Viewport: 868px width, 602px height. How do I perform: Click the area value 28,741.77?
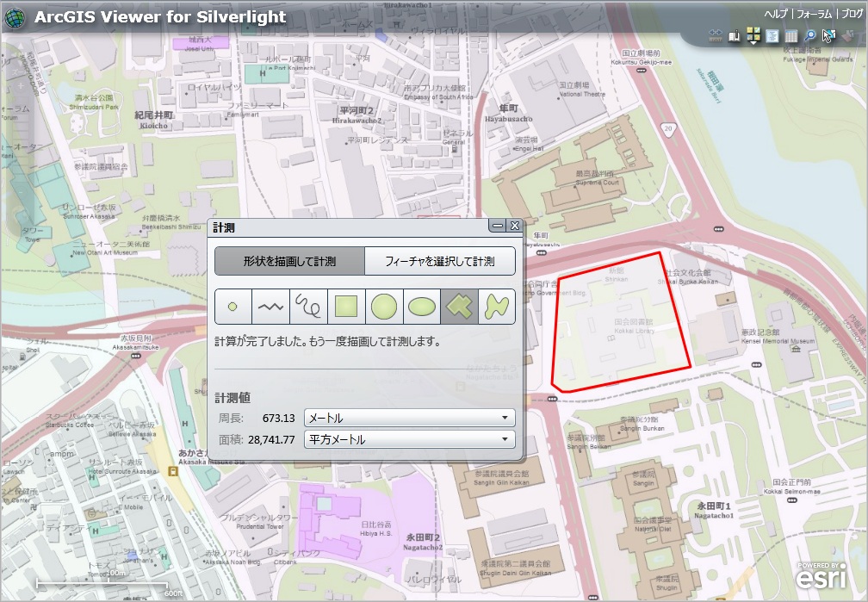[271, 440]
